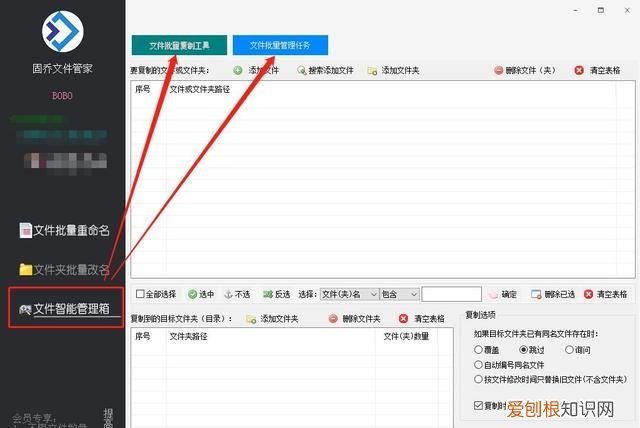
Task: Click the 搜索添加文件 magnifier icon
Action: point(302,71)
